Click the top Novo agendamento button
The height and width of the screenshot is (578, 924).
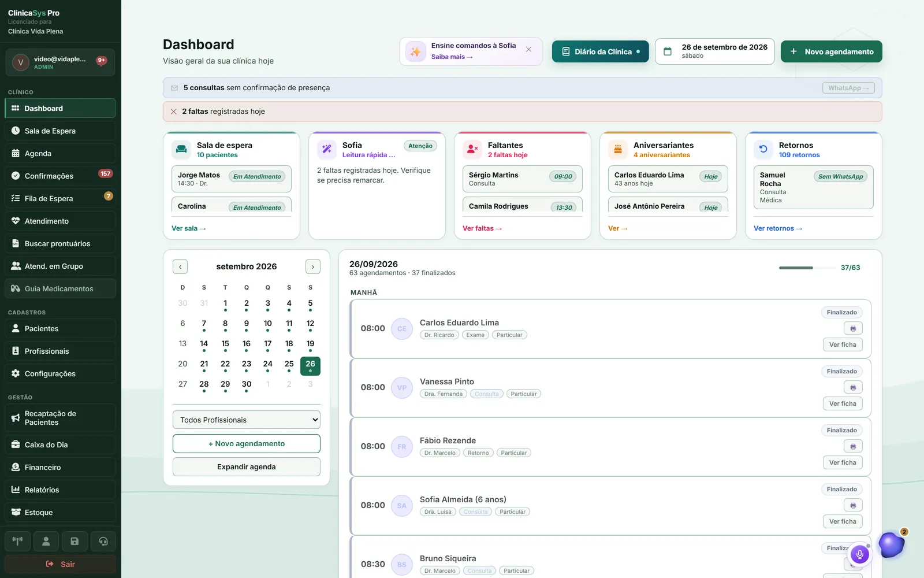832,51
